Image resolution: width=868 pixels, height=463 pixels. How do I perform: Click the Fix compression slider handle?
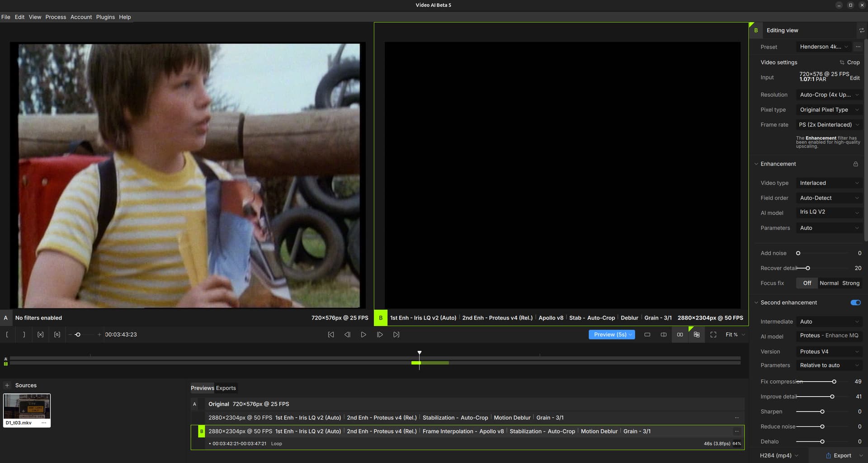[834, 382]
